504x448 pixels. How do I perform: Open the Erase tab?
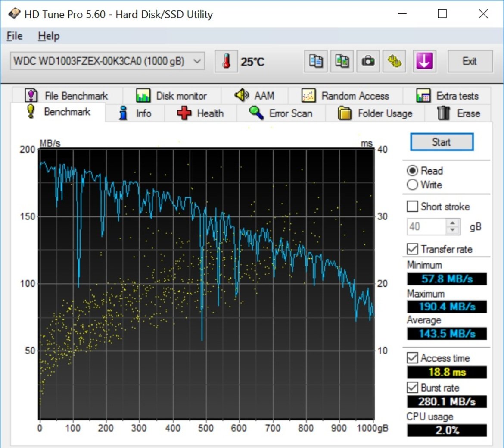pyautogui.click(x=458, y=113)
